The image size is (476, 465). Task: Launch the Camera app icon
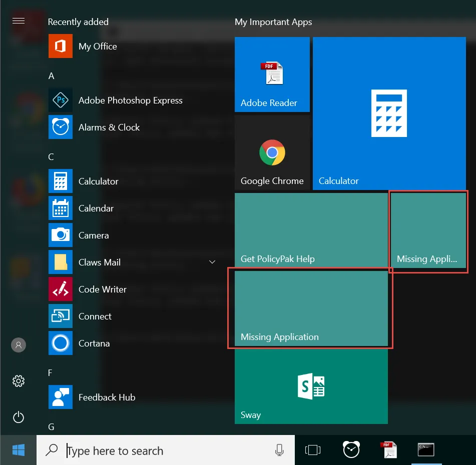pos(61,235)
